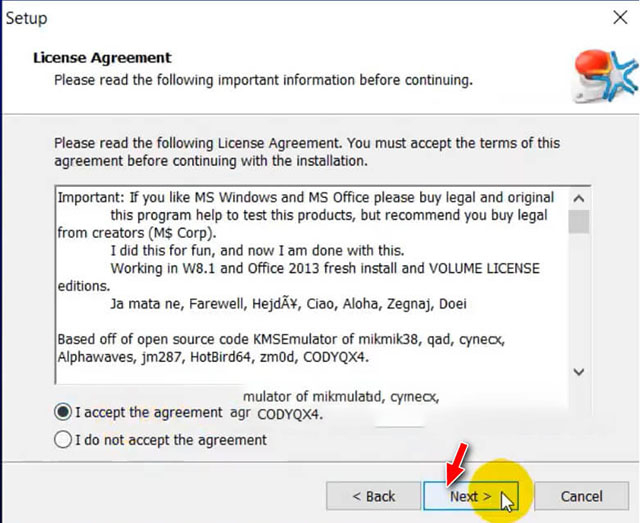The height and width of the screenshot is (523, 640).
Task: Return to previous page with < Back
Action: [373, 496]
